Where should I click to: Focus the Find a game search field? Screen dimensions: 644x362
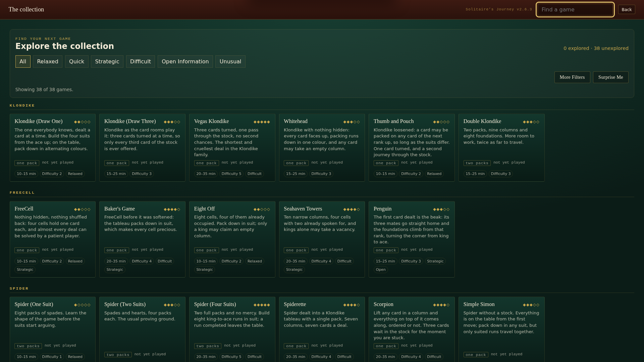pyautogui.click(x=575, y=9)
